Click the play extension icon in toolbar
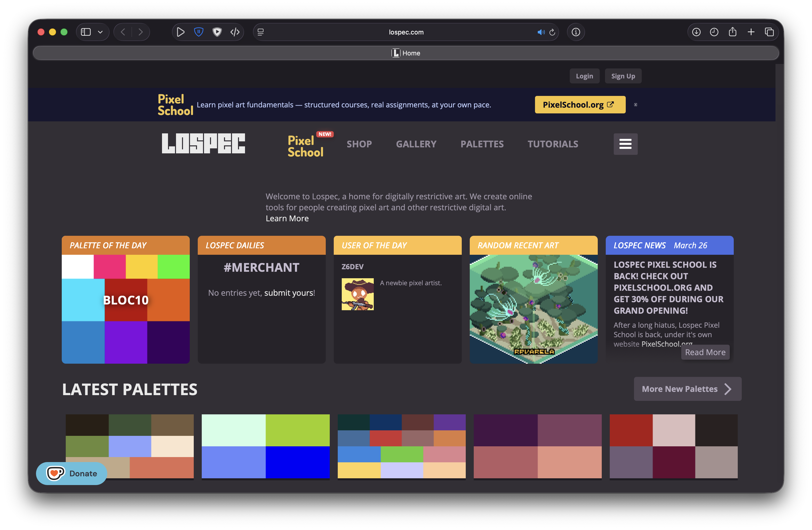The width and height of the screenshot is (812, 530). pyautogui.click(x=180, y=32)
